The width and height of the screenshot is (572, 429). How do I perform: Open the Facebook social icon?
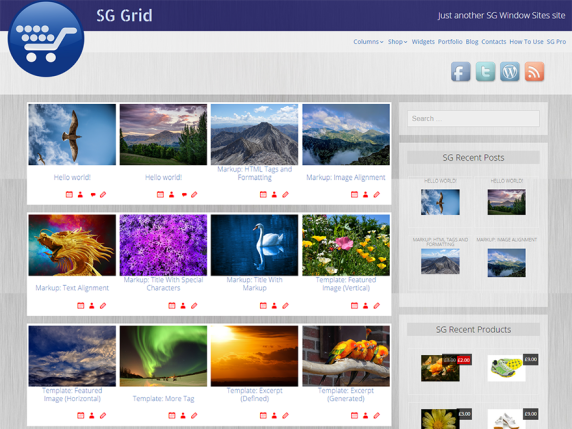(460, 72)
